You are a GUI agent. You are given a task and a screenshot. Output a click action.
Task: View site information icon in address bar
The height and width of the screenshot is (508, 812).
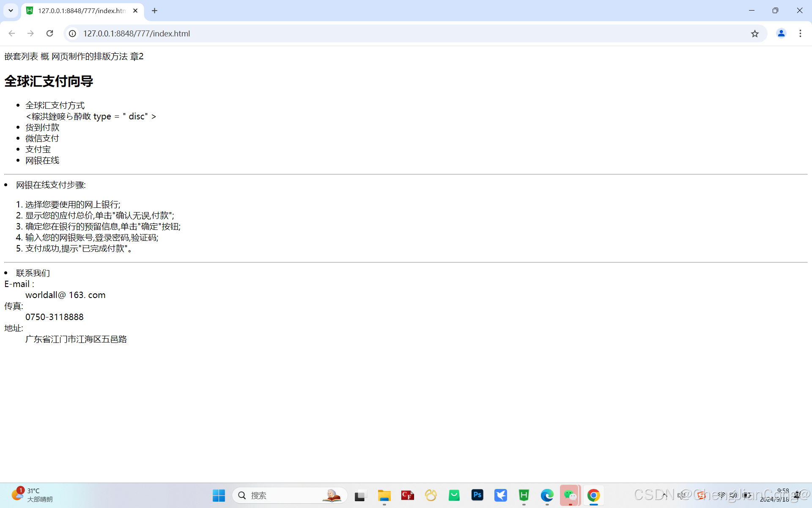tap(73, 33)
